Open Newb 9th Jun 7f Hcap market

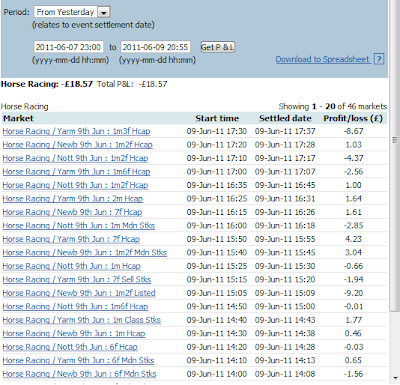click(72, 212)
